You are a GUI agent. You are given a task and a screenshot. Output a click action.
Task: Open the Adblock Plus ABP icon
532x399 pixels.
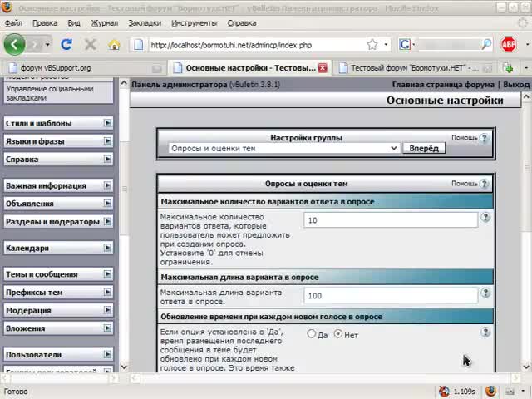click(x=508, y=44)
